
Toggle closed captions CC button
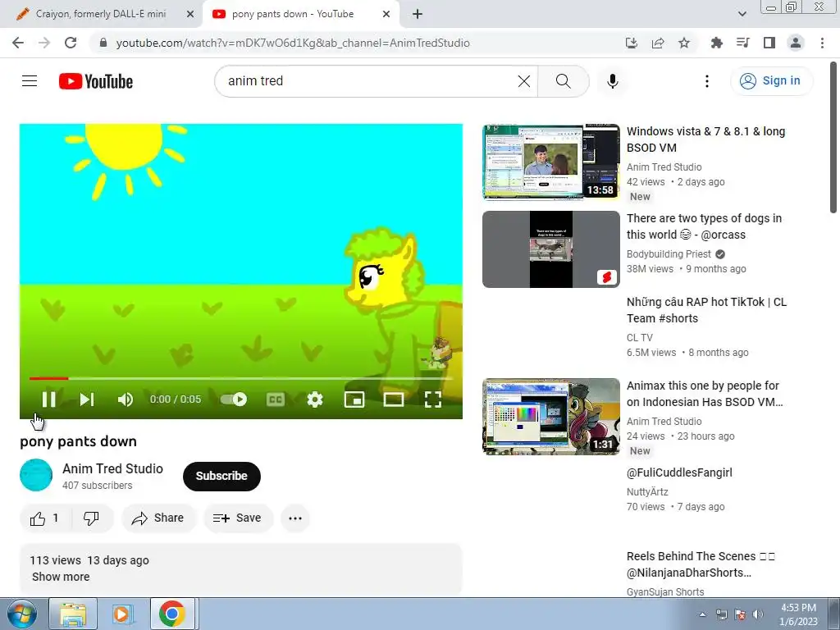(x=276, y=399)
